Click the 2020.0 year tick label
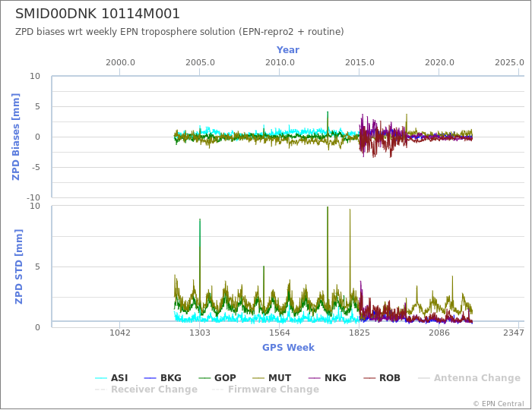 439,63
